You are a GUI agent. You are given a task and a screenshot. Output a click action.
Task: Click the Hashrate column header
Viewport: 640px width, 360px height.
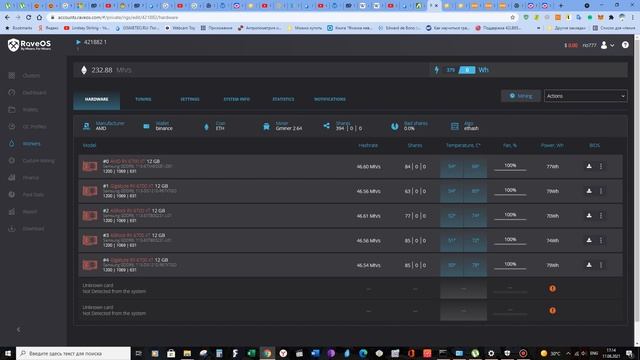click(368, 145)
